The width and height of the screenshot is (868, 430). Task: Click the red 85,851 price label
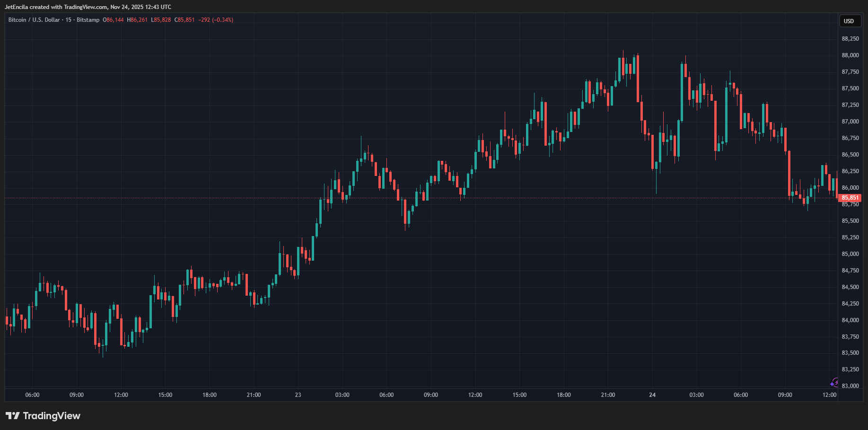coord(850,197)
